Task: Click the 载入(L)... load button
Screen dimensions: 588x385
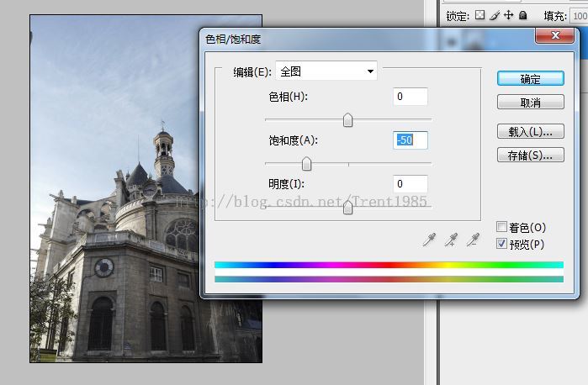Action: pyautogui.click(x=530, y=132)
